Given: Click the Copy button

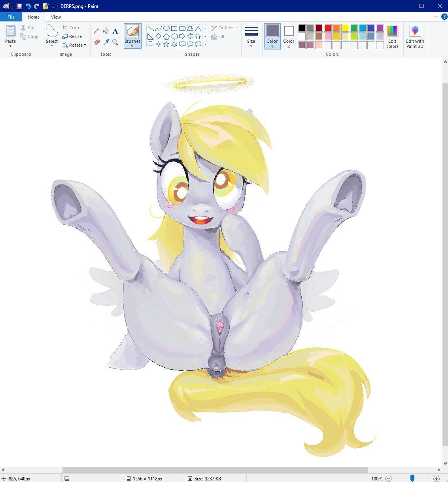Looking at the screenshot, I should pos(29,36).
